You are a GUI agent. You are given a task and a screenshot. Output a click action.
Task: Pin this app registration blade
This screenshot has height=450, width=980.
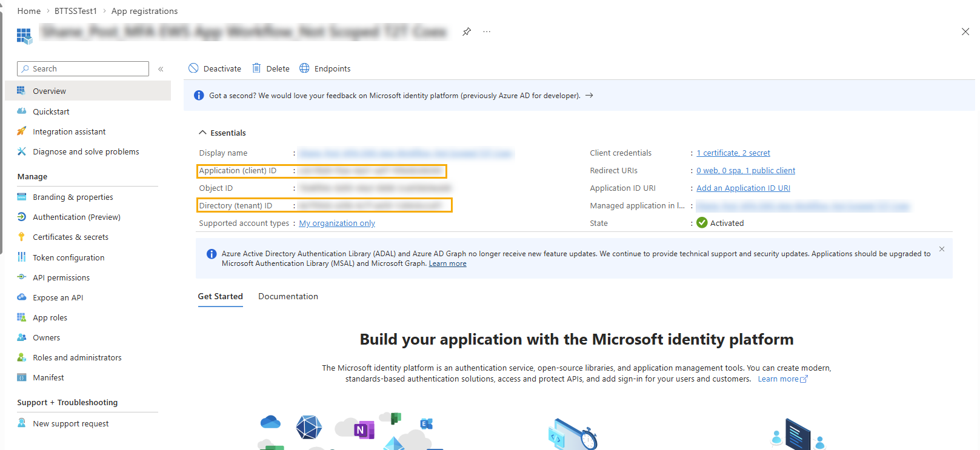point(467,31)
